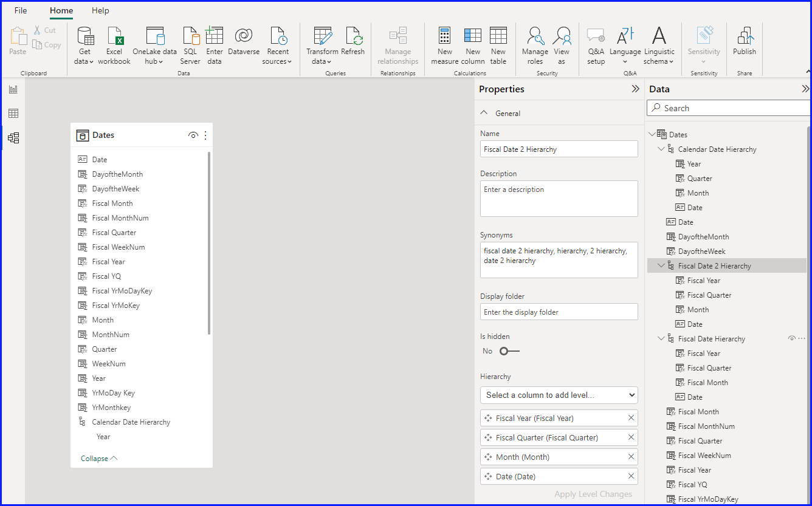Click the View as icon
Viewport: 812px width, 506px height.
(562, 46)
